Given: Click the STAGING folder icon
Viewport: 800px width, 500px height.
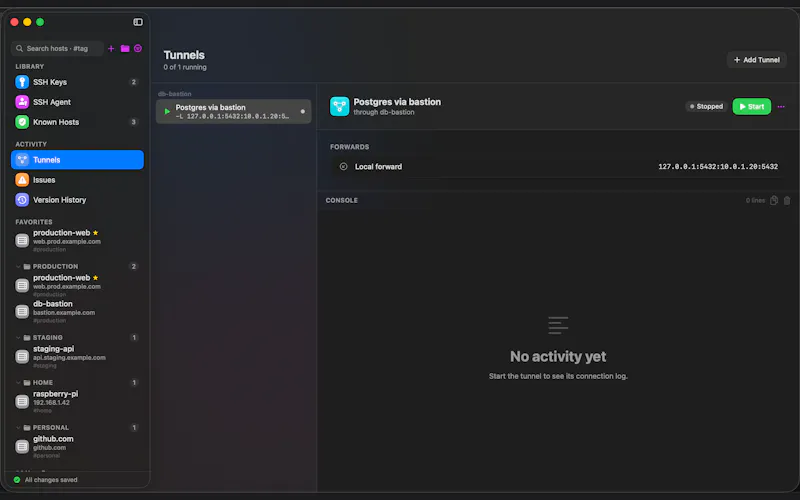Looking at the screenshot, I should [x=27, y=338].
